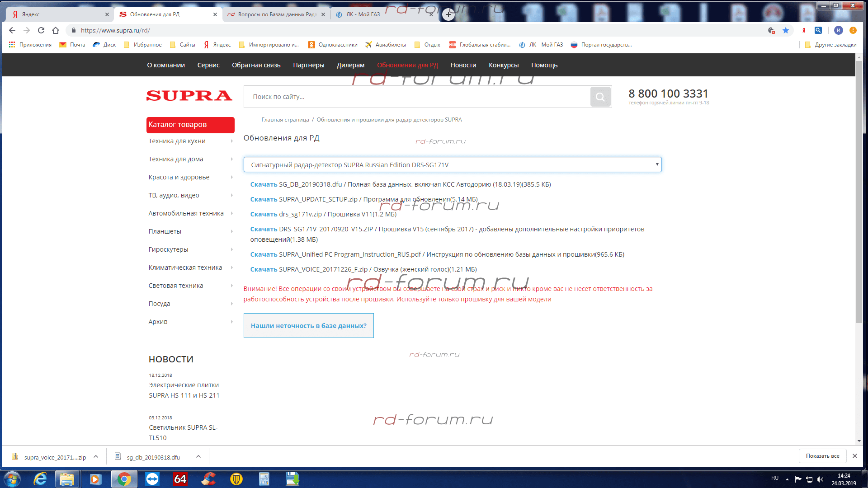This screenshot has width=868, height=488.
Task: Open the Одноклассники bookmark
Action: click(x=333, y=45)
